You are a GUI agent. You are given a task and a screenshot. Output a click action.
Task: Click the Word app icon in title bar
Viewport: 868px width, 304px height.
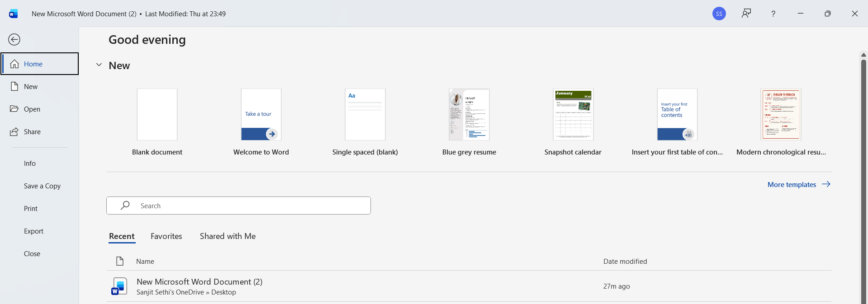[x=13, y=14]
